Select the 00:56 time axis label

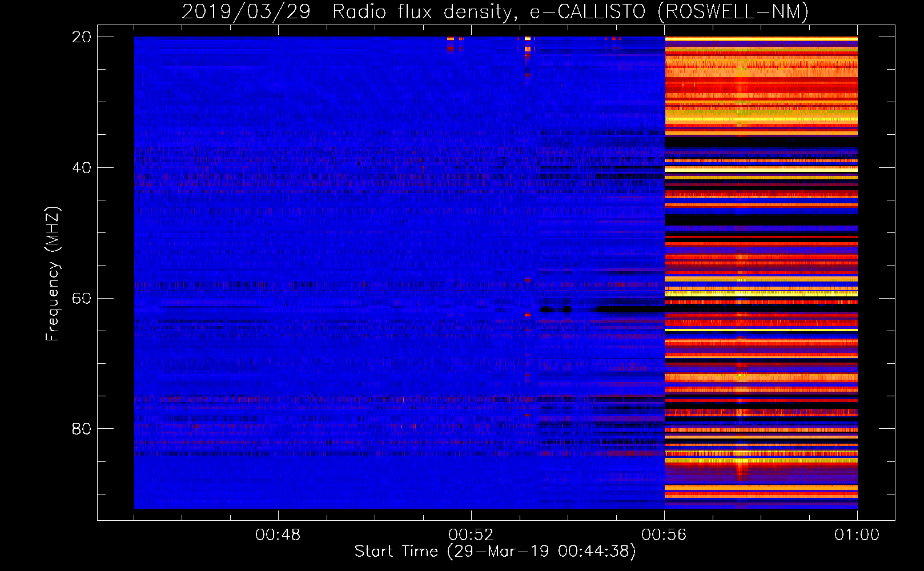pyautogui.click(x=664, y=535)
